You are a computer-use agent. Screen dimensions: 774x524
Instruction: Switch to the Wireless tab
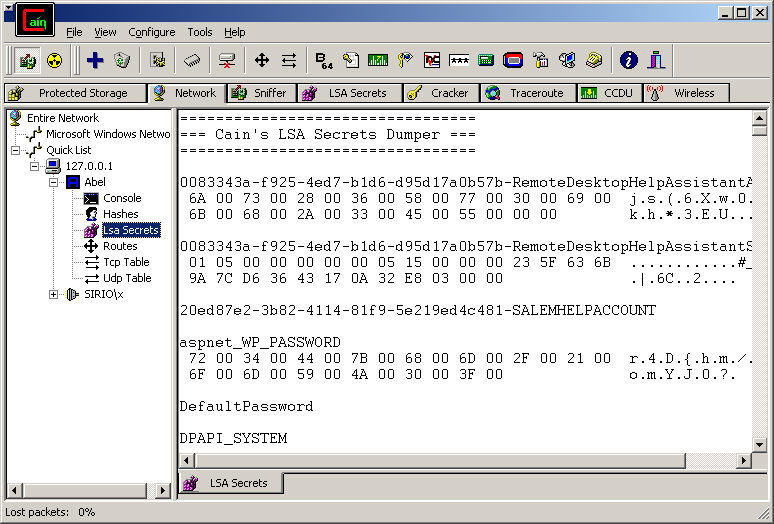pos(686,93)
